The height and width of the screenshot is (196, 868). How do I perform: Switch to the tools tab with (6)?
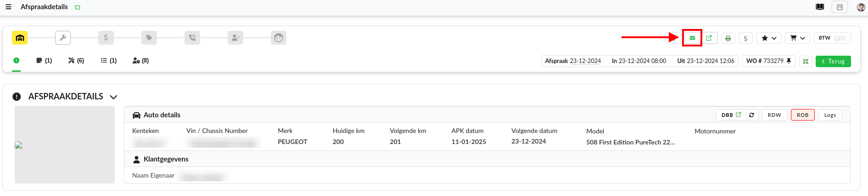(76, 61)
